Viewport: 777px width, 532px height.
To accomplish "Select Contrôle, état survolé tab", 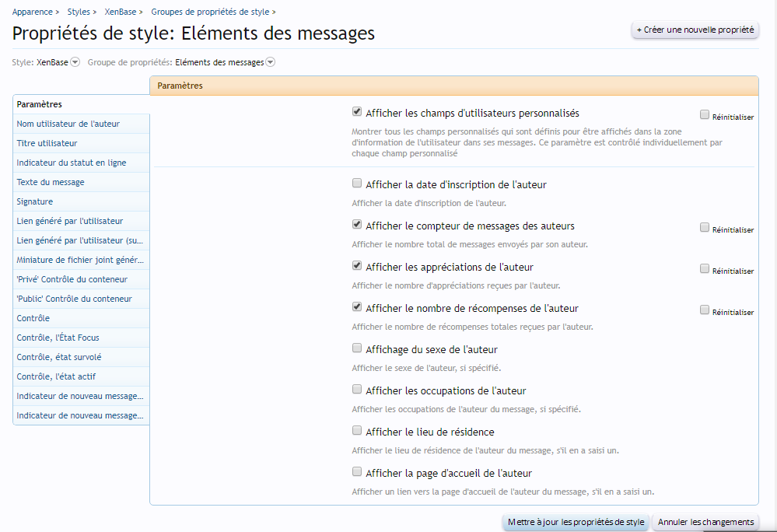I will 59,357.
